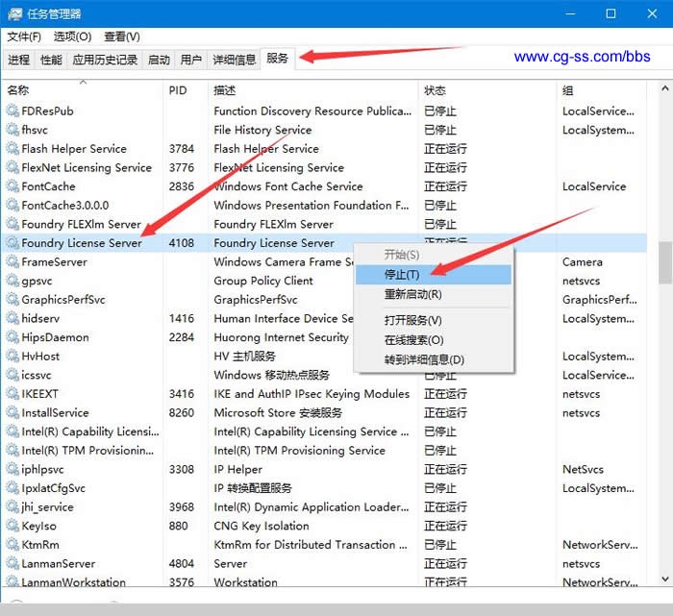Select 重新启动(R) in the context menu

[x=412, y=294]
